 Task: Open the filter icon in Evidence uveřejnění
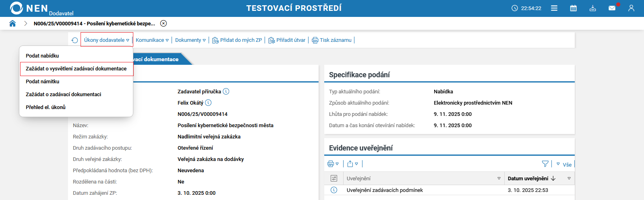click(545, 164)
